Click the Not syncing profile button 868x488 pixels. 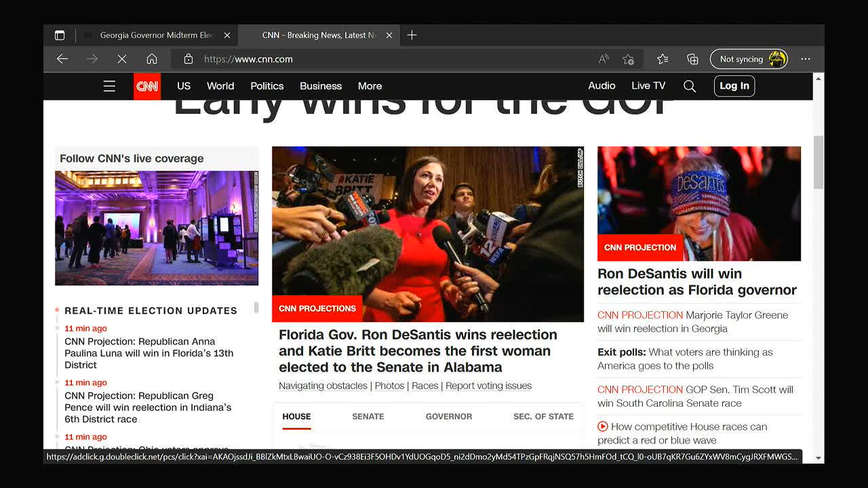[749, 59]
